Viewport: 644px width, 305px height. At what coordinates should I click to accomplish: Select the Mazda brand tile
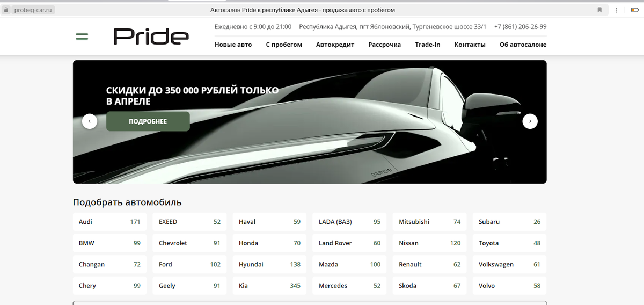tap(349, 264)
